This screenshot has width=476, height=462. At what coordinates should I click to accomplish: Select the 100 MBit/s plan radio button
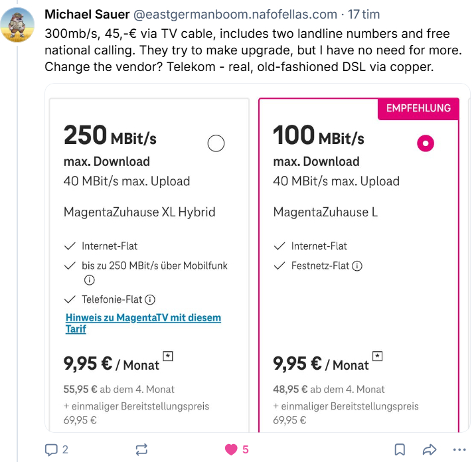pos(426,143)
